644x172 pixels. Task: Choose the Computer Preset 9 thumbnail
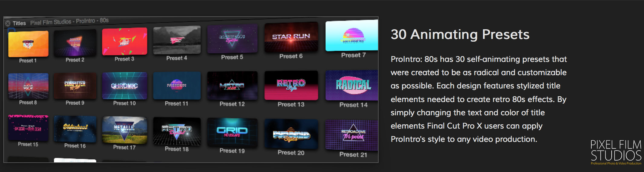pos(75,86)
